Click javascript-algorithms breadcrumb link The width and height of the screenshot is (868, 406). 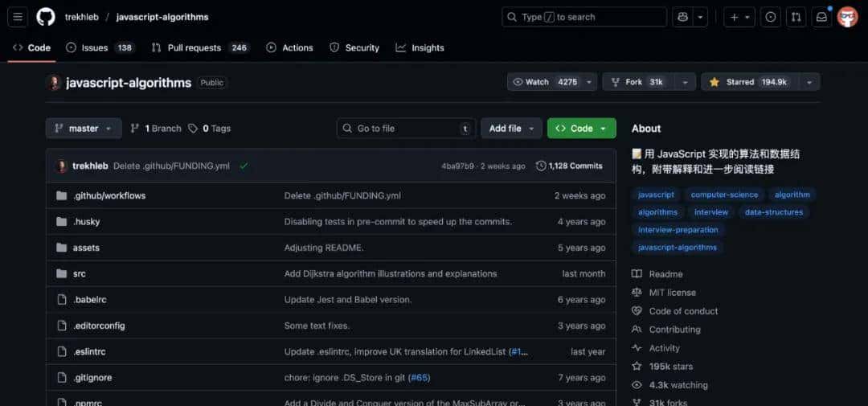162,17
